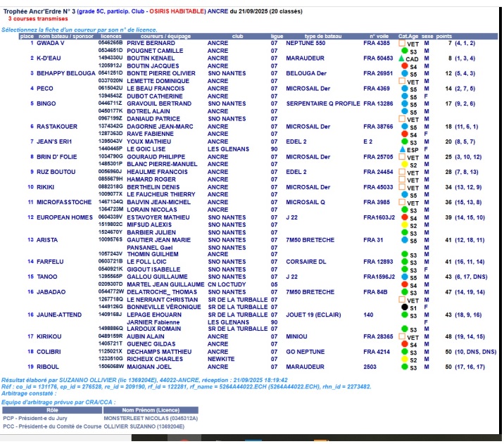Click the yellow S2 circle for Blanc Pierre-Manuel
The width and height of the screenshot is (504, 444).
[403, 165]
